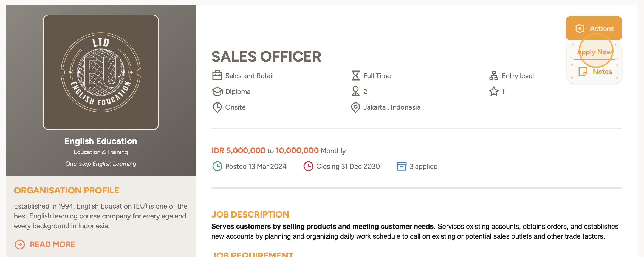Click the Entry level hierarchy icon
Screen dimensions: 644x257
[x=494, y=76]
